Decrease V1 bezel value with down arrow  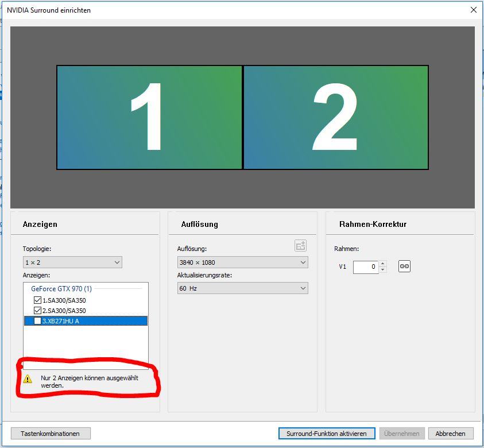click(x=382, y=270)
